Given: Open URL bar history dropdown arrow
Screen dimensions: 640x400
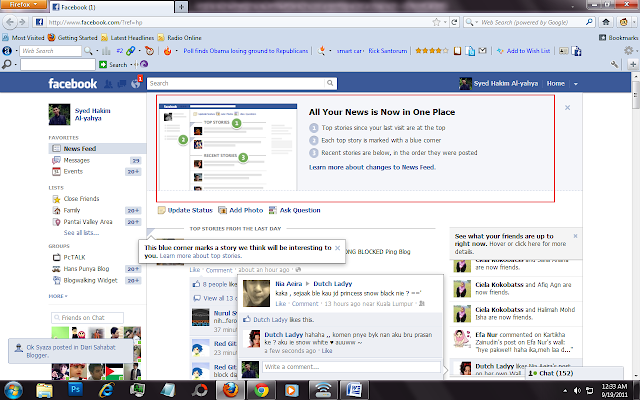Looking at the screenshot, I should 445,22.
